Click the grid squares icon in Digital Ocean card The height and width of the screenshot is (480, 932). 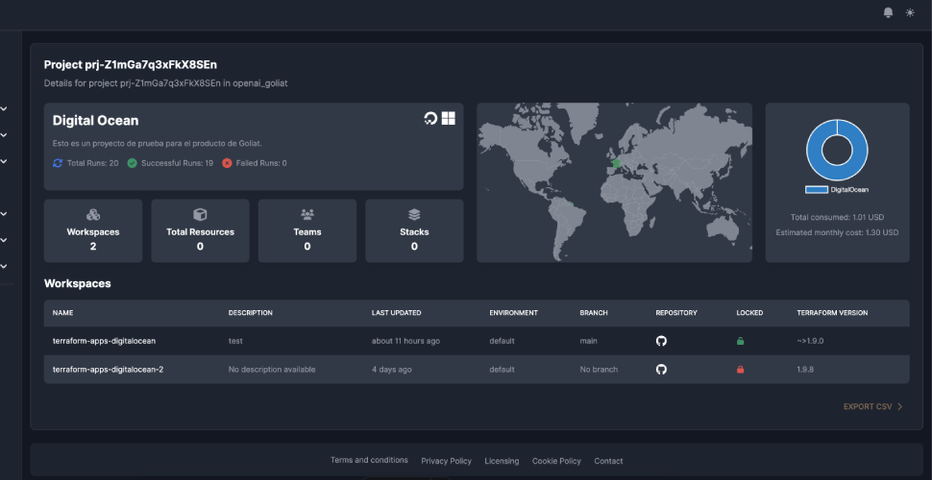click(448, 118)
